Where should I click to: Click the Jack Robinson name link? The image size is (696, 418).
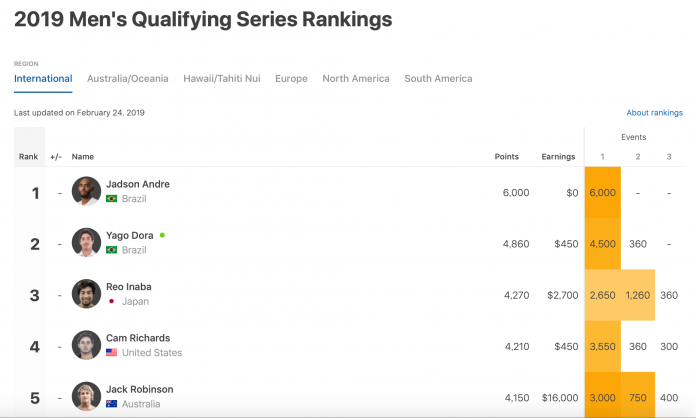(x=139, y=389)
